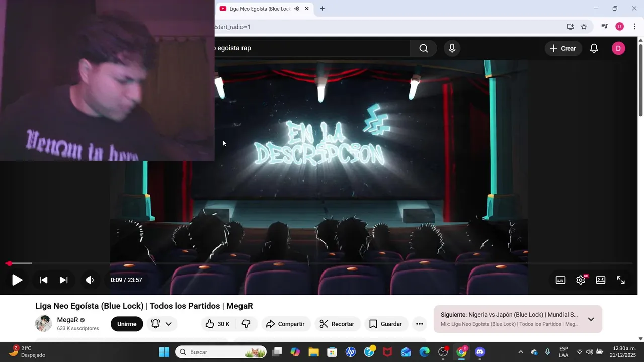Open more actions three-dot menu

click(420, 324)
